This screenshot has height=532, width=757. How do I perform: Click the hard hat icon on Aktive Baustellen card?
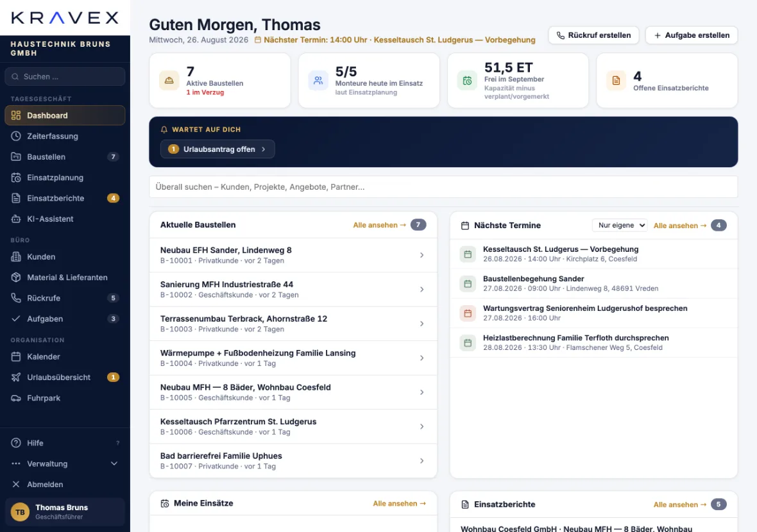(169, 81)
